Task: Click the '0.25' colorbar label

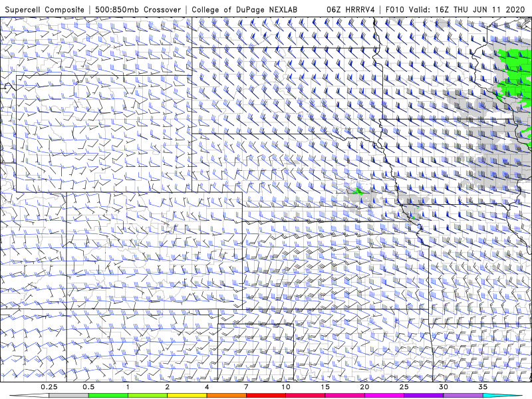Action: pos(49,387)
